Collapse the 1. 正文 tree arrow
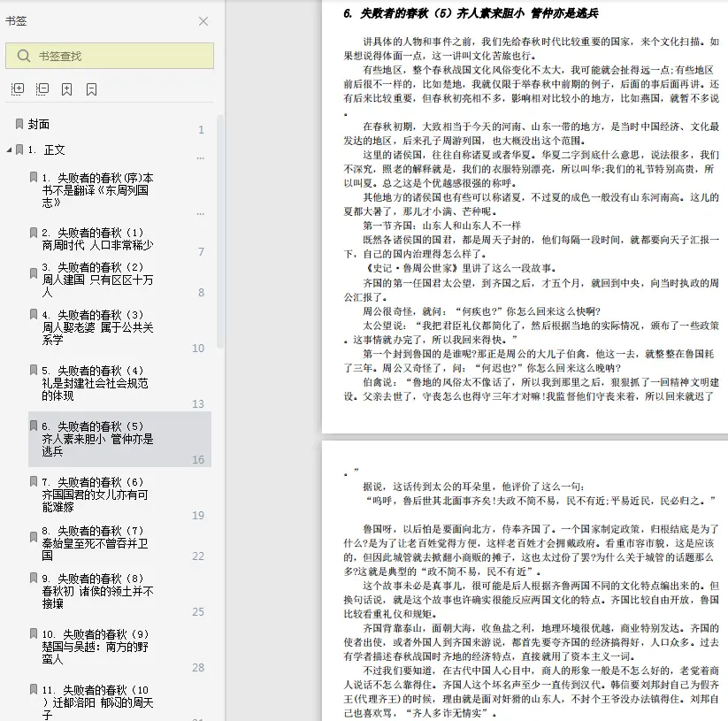The image size is (728, 721). click(x=9, y=150)
